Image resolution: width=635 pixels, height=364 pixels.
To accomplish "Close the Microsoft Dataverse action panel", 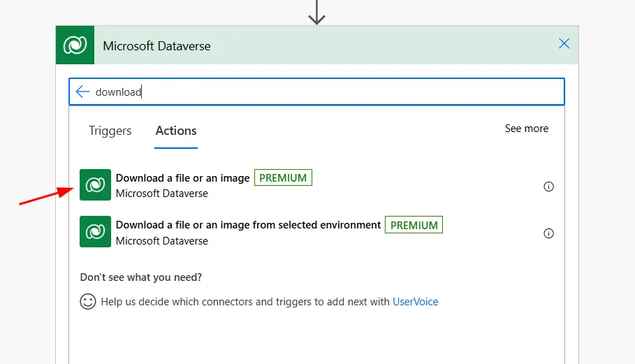I will click(x=564, y=44).
